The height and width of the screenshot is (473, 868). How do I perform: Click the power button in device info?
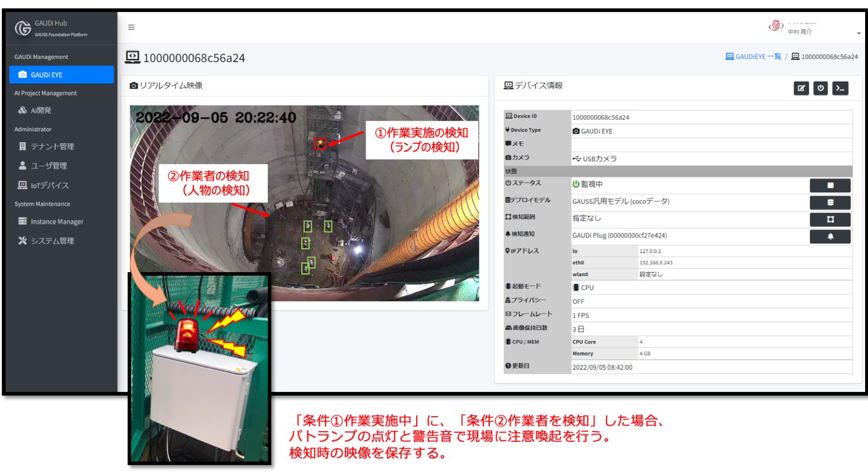pos(821,88)
